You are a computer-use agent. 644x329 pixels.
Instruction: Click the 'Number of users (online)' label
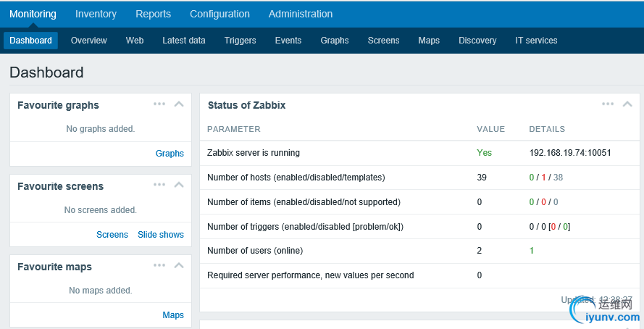tap(255, 251)
